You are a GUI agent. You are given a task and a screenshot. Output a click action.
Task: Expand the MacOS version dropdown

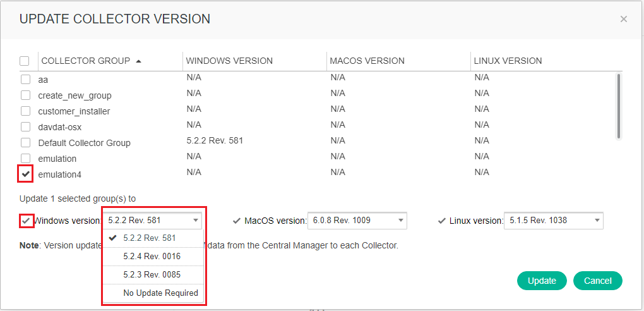357,221
